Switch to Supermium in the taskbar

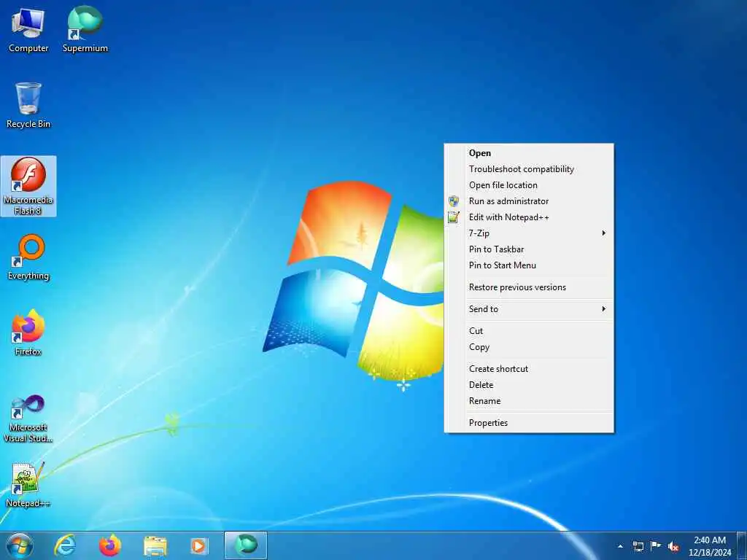(x=246, y=545)
